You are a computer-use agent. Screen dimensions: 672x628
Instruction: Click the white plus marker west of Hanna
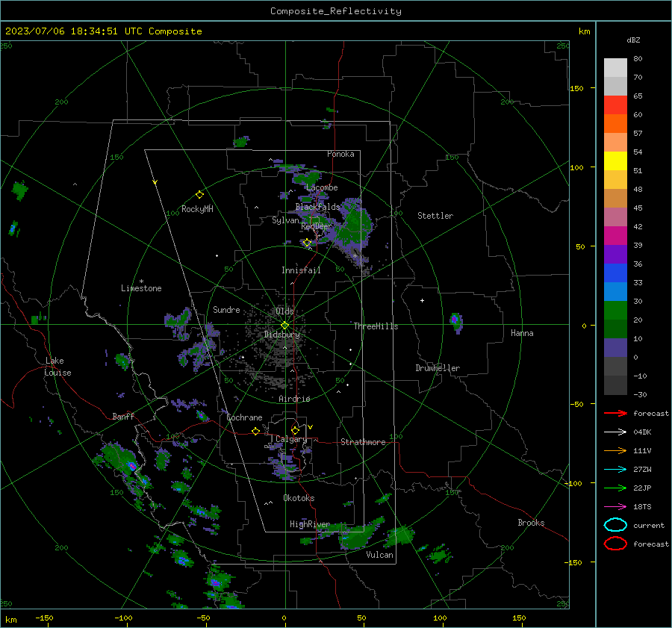point(422,300)
